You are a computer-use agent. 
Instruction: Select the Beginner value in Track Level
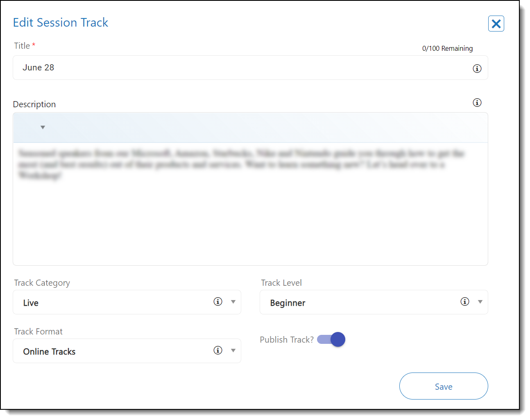pyautogui.click(x=288, y=303)
